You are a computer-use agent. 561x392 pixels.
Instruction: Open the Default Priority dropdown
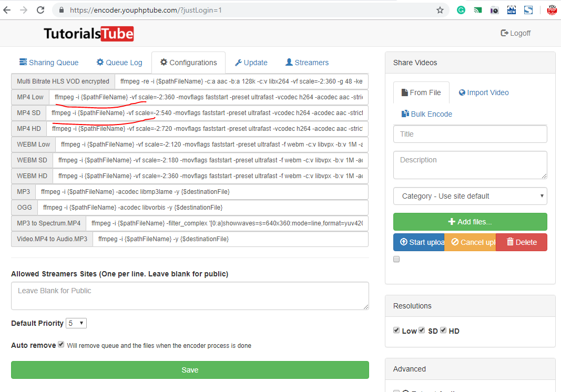pos(76,323)
